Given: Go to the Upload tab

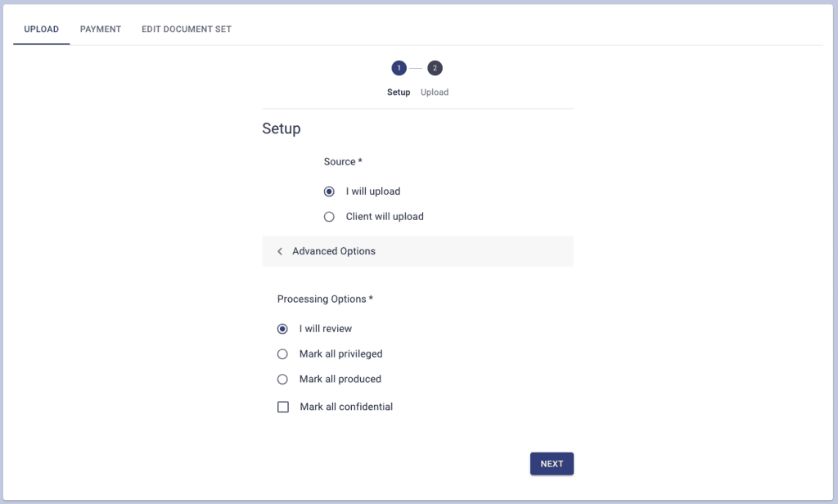Looking at the screenshot, I should click(x=42, y=29).
